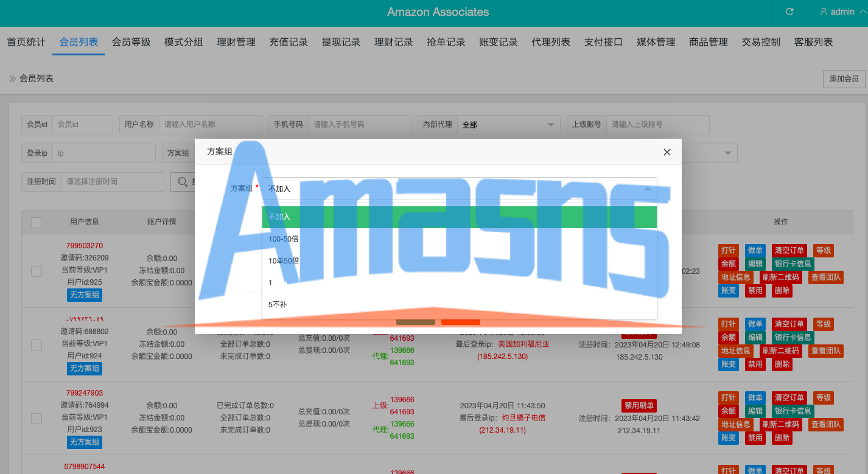Viewport: 868px width, 474px height.
Task: Click the 上级账号 input field
Action: click(x=658, y=124)
